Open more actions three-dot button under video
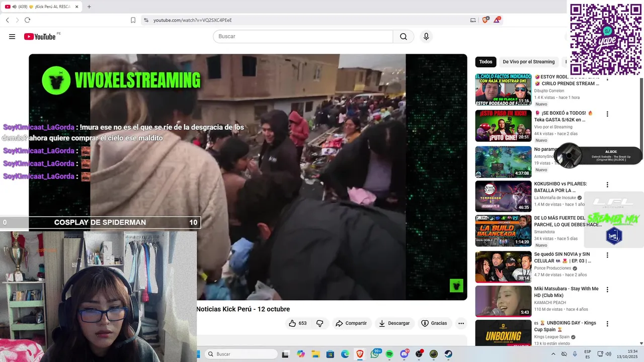The height and width of the screenshot is (362, 644). [461, 323]
